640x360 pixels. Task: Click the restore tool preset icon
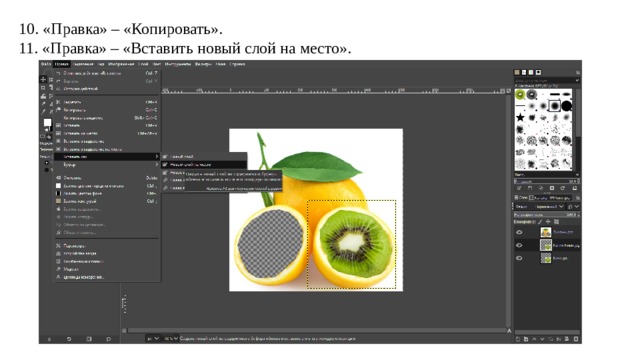click(x=69, y=339)
